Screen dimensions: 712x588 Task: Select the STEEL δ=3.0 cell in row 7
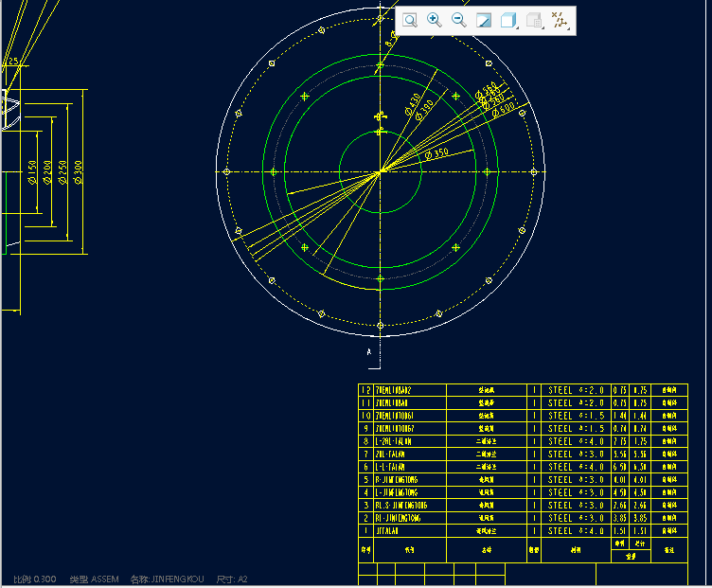click(x=576, y=454)
